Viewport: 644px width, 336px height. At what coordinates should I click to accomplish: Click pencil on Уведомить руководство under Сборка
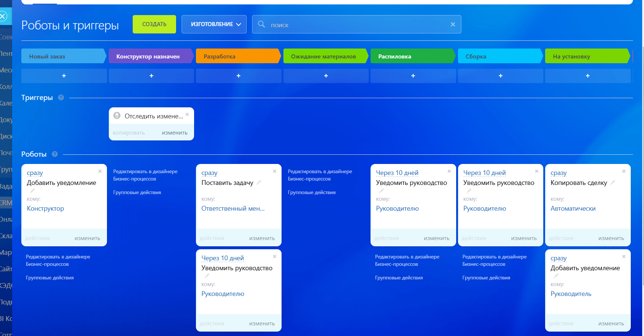469,190
